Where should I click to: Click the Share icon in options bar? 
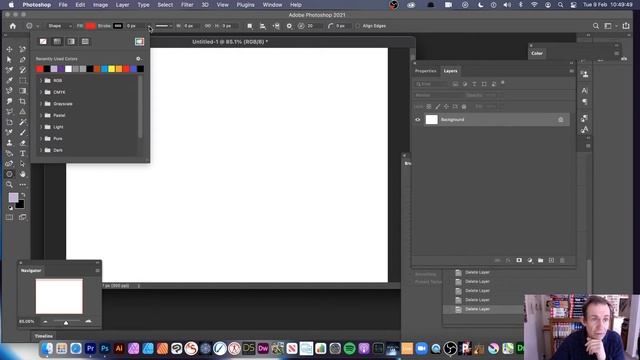tap(626, 26)
